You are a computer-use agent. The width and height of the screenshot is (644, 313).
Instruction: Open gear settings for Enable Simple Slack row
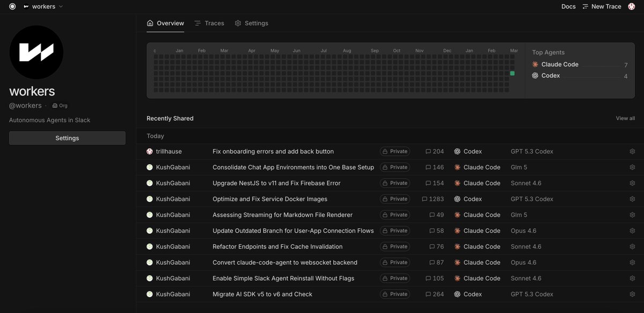coord(632,278)
